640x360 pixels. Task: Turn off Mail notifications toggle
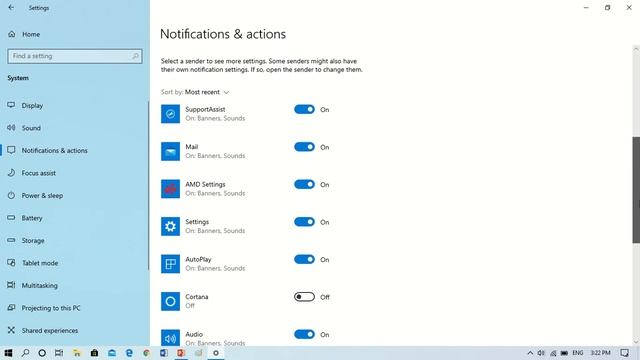[304, 147]
